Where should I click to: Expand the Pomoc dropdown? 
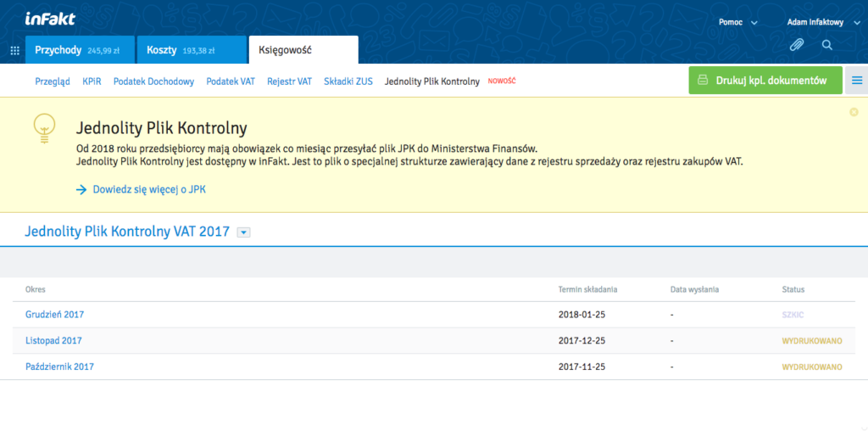[x=737, y=23]
